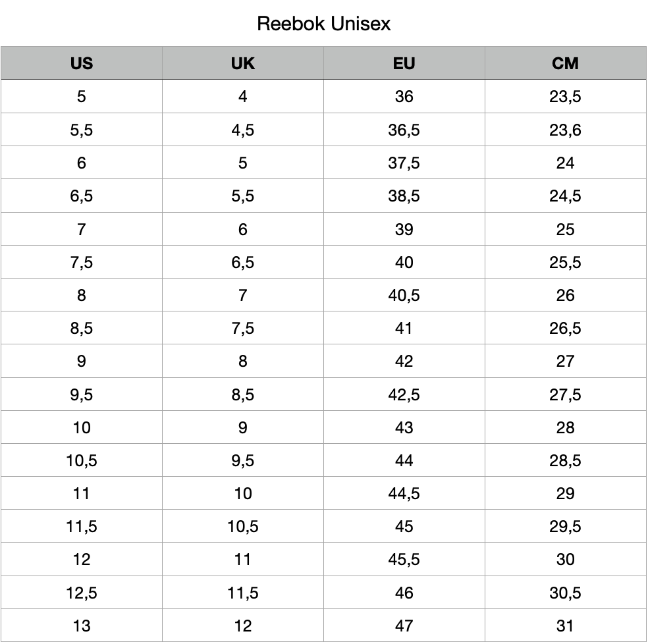
Task: Click EU size 44,5 cell
Action: pos(404,493)
